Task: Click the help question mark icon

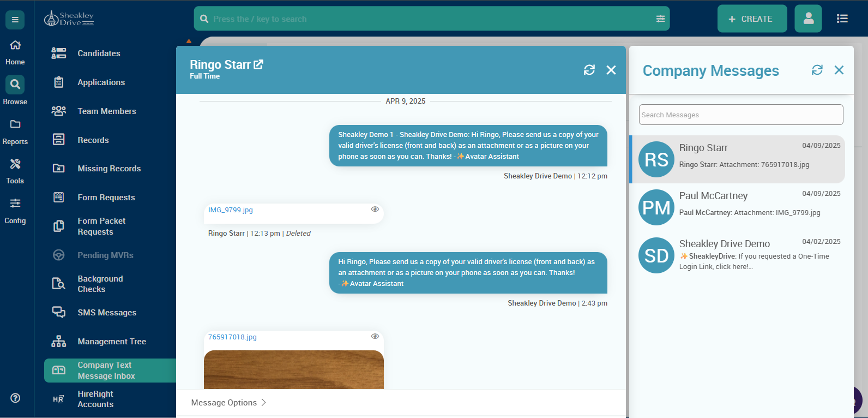Action: point(15,398)
